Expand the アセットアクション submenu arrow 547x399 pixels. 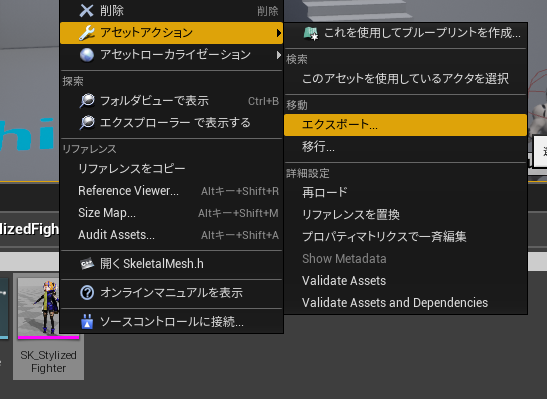coord(278,33)
